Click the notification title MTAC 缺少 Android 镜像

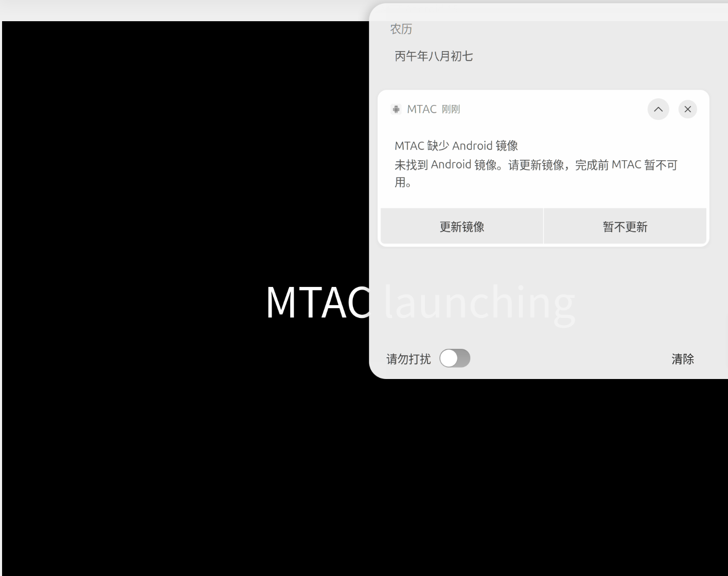[456, 146]
